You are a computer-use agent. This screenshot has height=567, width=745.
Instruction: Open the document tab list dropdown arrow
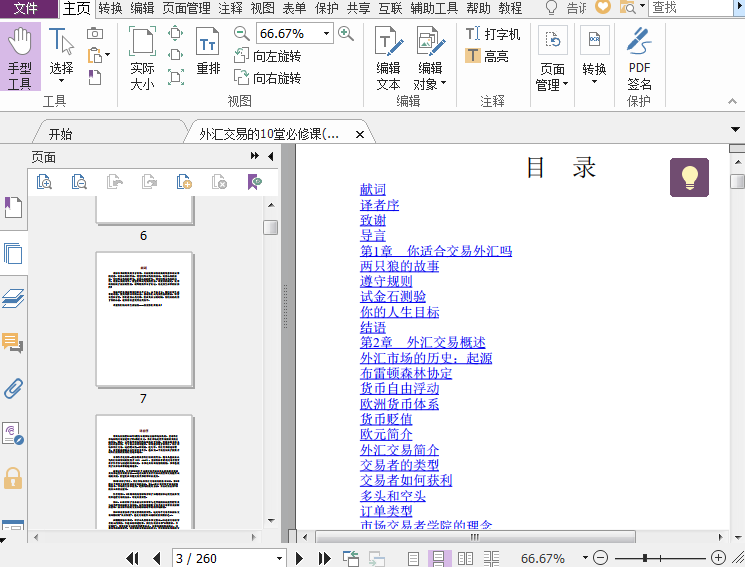click(735, 129)
